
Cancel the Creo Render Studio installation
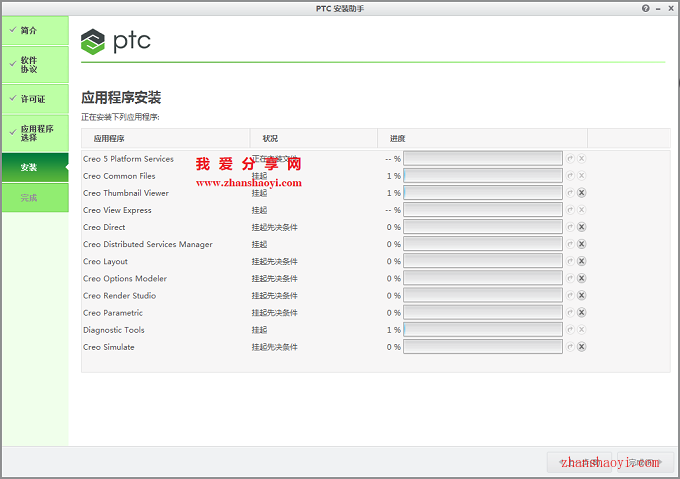[x=582, y=296]
